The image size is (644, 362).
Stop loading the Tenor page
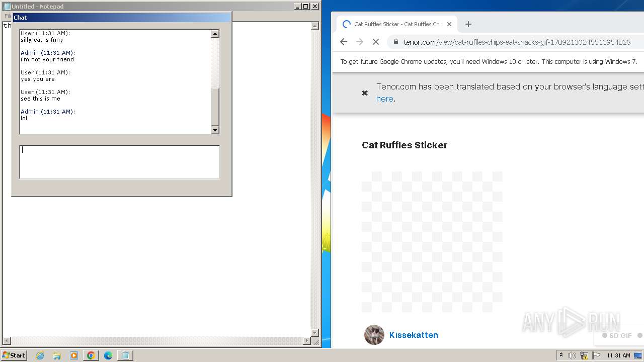[x=375, y=42]
